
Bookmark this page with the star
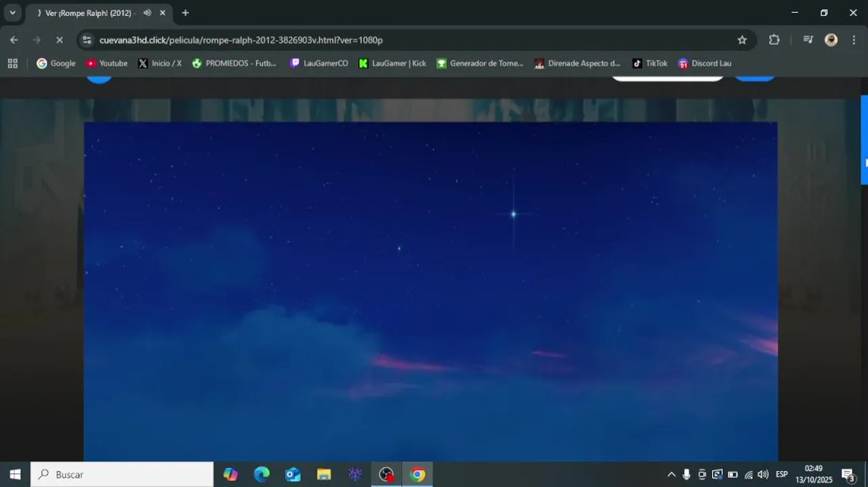pyautogui.click(x=742, y=40)
